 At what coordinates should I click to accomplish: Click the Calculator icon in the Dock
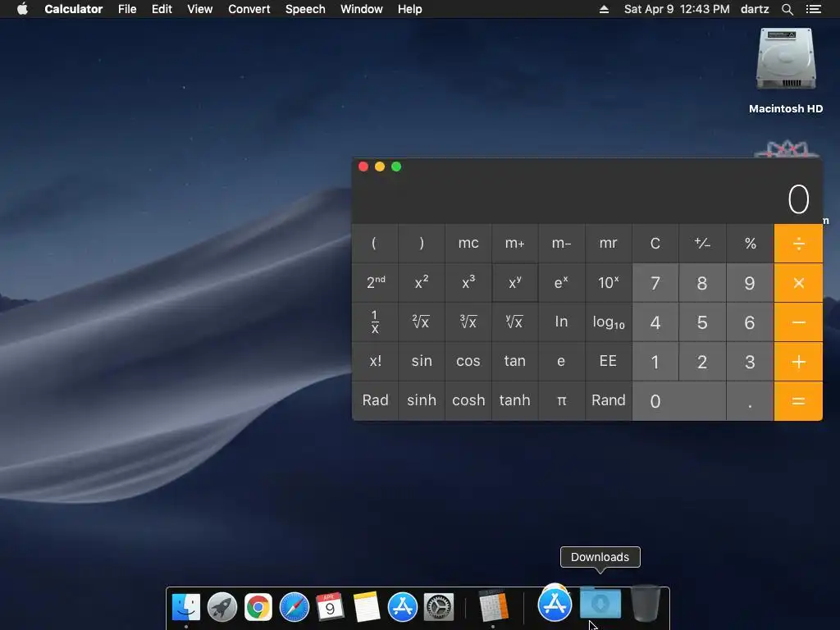[x=493, y=606]
